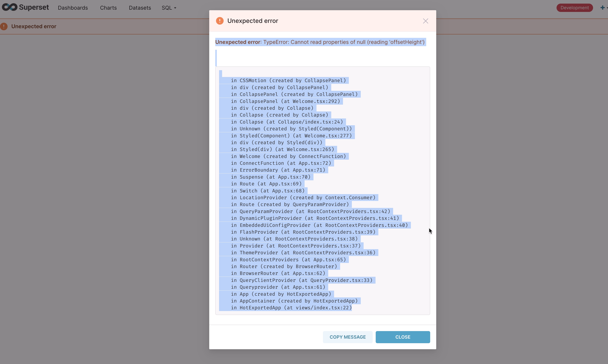Viewport: 608px width, 364px height.
Task: Click the "in HotExportedApp" stack trace line
Action: tap(291, 308)
